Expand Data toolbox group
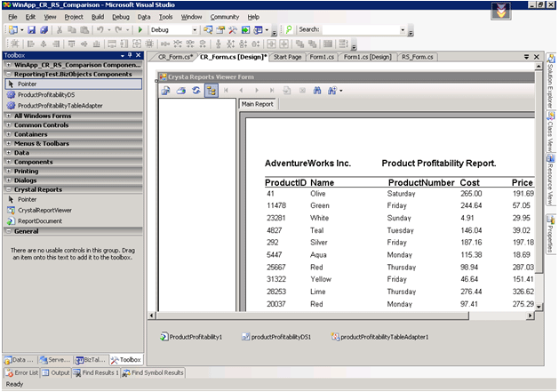Viewport: 559px width, 392px height. pyautogui.click(x=9, y=153)
